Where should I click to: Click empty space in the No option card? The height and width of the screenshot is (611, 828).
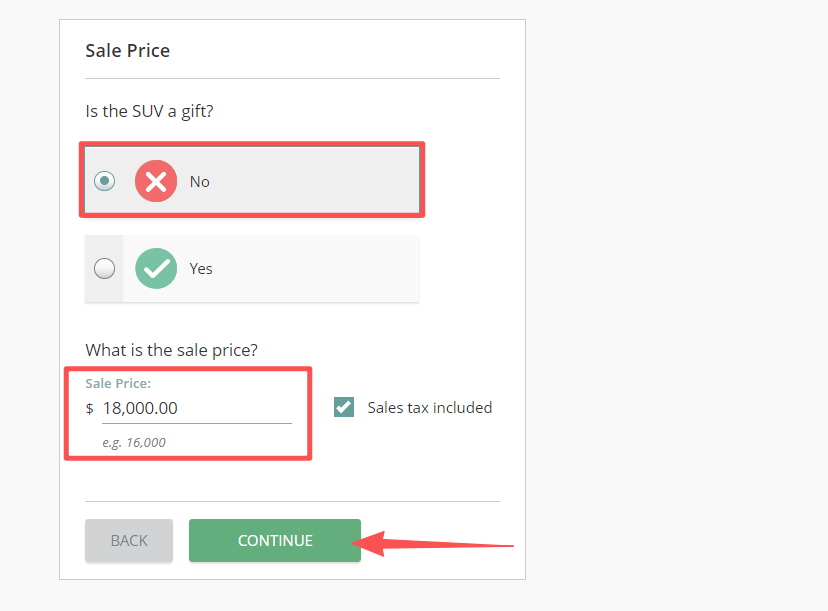pyautogui.click(x=320, y=181)
